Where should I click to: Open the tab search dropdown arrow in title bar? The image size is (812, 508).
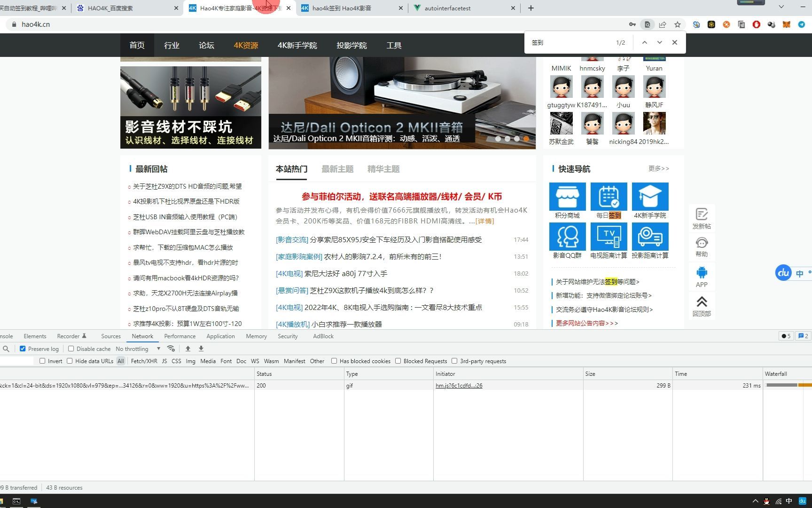(781, 7)
